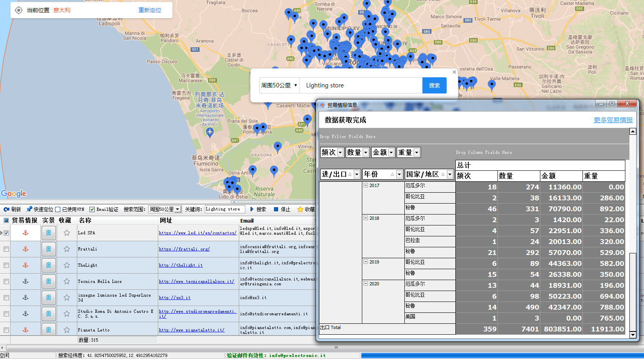The height and width of the screenshot is (359, 644).
Task: Click the 重新定位 relocate link
Action: point(150,10)
